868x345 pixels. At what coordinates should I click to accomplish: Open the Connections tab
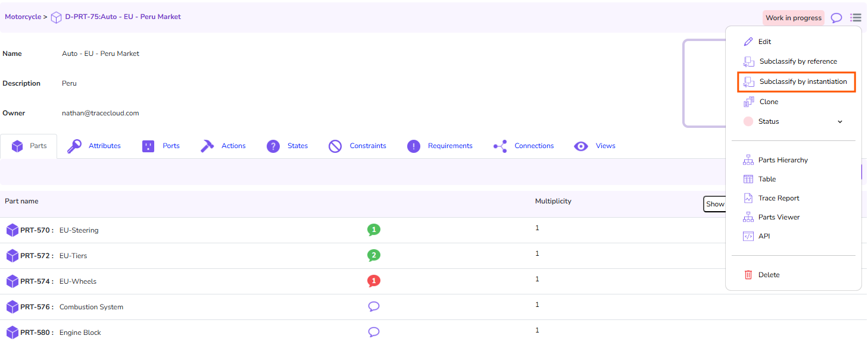(x=524, y=146)
